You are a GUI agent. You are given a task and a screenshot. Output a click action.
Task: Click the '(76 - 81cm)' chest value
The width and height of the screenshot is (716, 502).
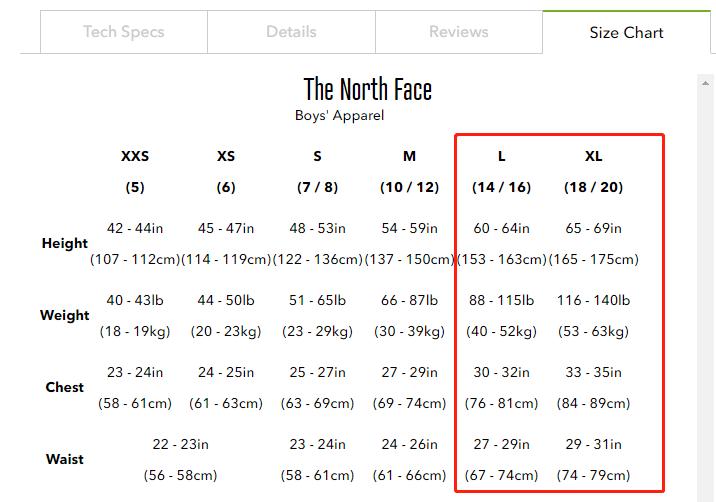click(x=501, y=403)
